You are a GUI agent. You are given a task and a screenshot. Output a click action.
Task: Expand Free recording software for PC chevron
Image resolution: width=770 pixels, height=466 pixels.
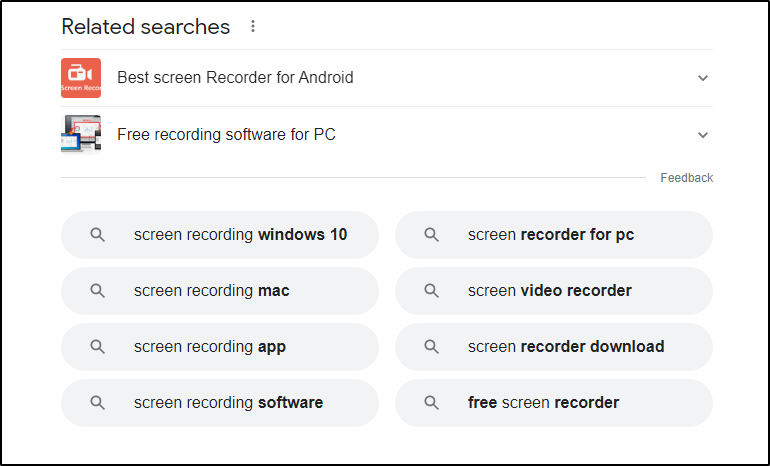[x=702, y=135]
